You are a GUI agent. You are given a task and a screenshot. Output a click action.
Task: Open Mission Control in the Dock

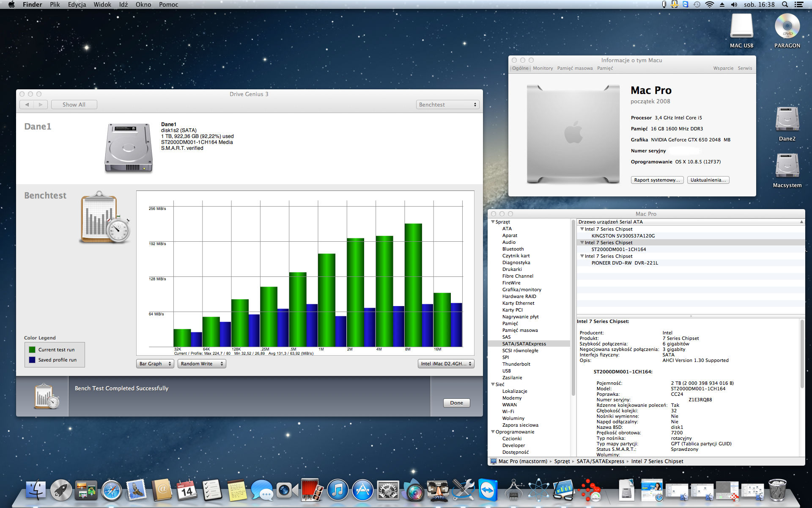tap(86, 490)
